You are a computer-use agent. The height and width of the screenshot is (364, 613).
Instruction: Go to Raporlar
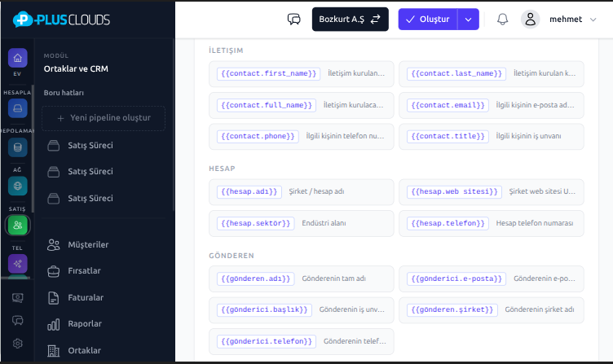104,324
